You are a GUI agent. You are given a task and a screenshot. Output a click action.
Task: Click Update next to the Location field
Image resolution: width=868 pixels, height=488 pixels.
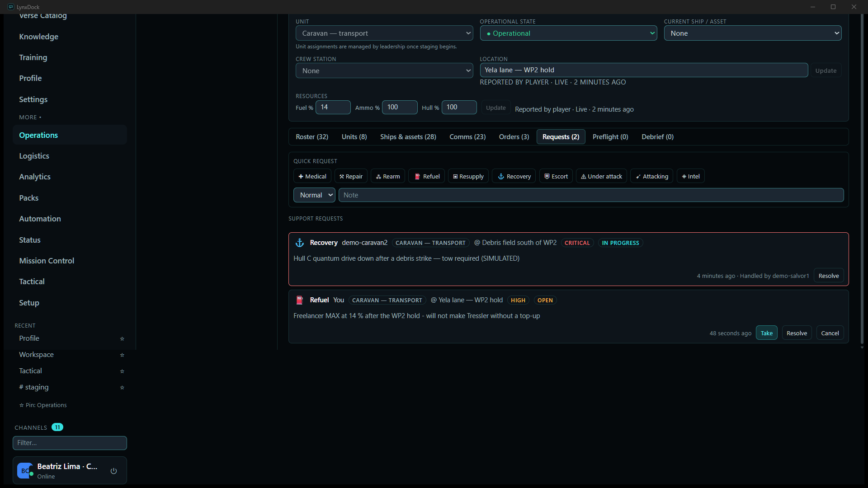click(x=826, y=70)
